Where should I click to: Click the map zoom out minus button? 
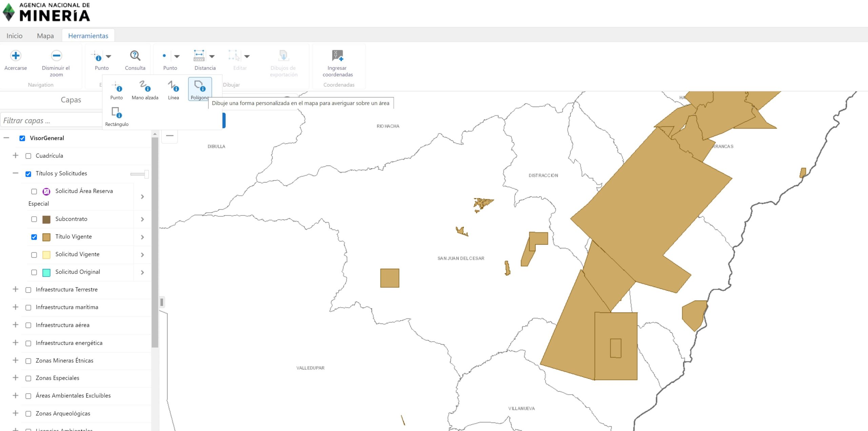170,136
